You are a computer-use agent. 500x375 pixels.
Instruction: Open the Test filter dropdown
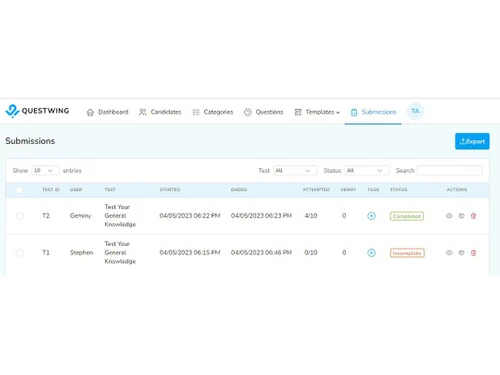tap(295, 170)
